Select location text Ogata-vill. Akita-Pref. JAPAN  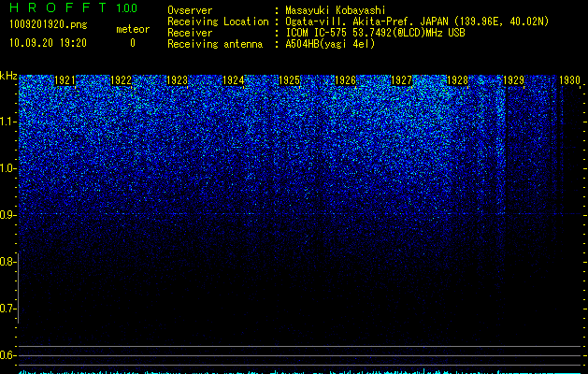coord(366,22)
